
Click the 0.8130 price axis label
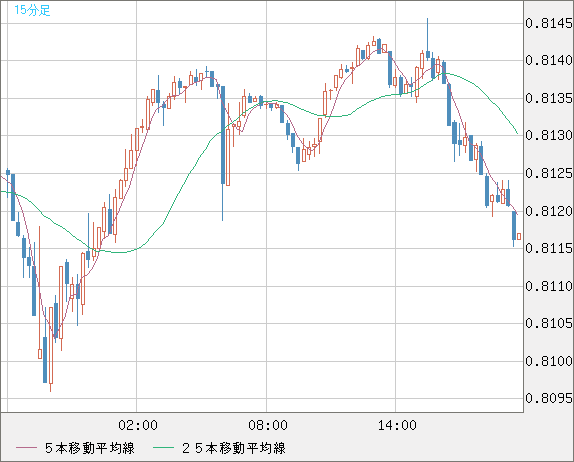549,135
